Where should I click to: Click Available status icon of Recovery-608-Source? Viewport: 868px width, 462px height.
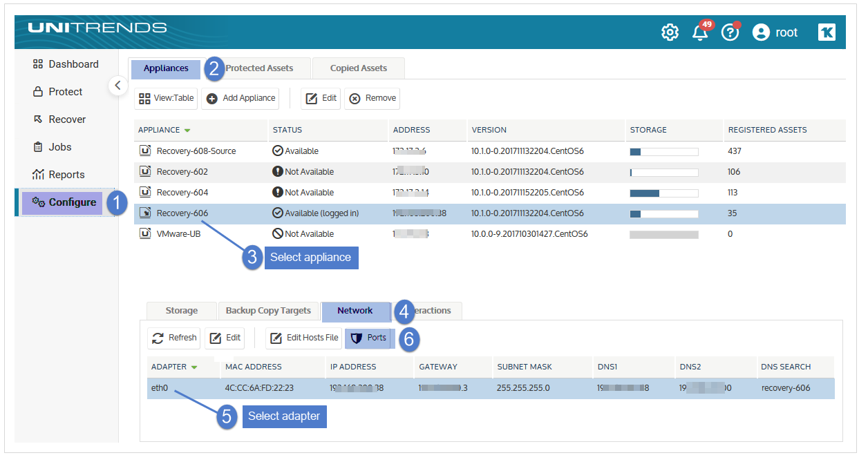278,151
